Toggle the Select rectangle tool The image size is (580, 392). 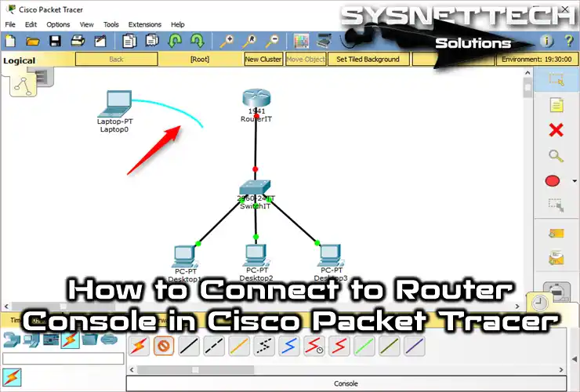click(x=556, y=79)
